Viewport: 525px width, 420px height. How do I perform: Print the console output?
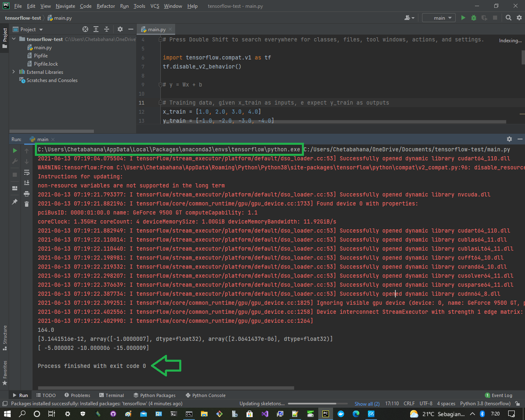(x=27, y=194)
